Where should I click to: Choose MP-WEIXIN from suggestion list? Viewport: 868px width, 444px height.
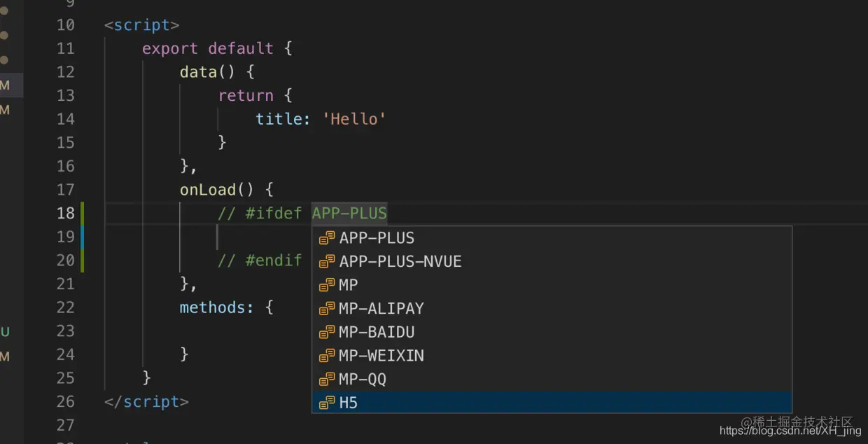coord(552,356)
